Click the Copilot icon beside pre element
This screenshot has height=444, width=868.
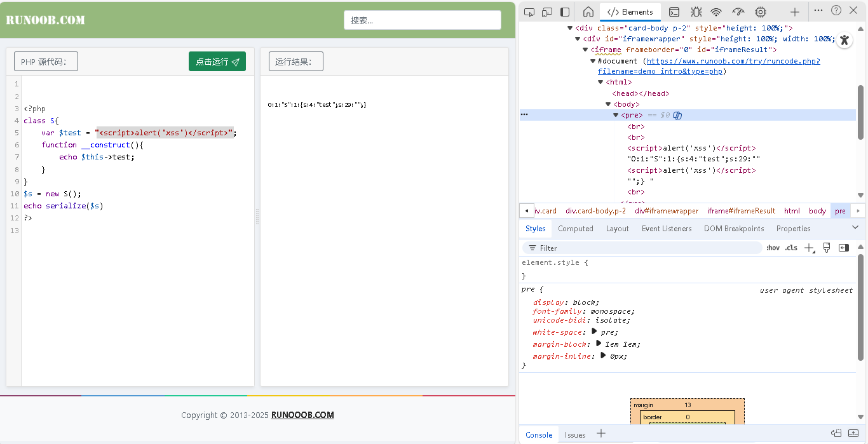677,115
